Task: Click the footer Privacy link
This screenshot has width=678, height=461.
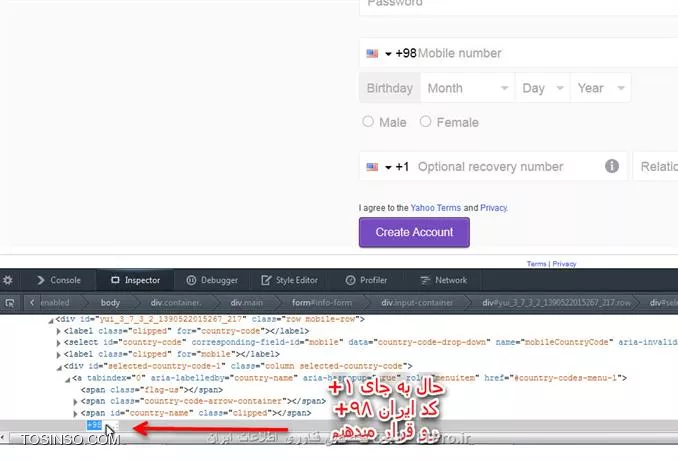Action: tap(564, 264)
